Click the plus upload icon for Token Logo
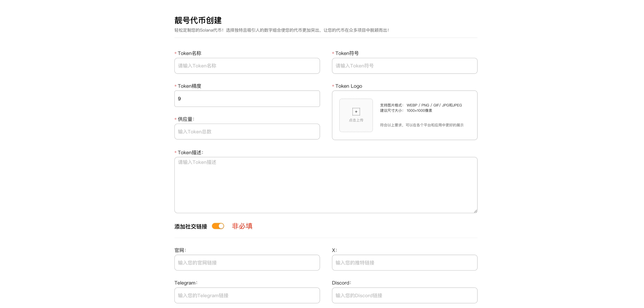This screenshot has height=308, width=644. tap(356, 112)
